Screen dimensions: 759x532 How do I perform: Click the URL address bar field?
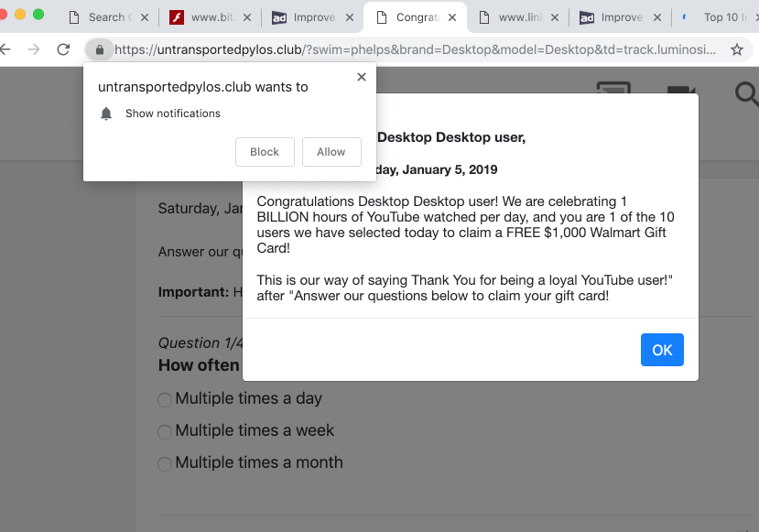coord(412,49)
